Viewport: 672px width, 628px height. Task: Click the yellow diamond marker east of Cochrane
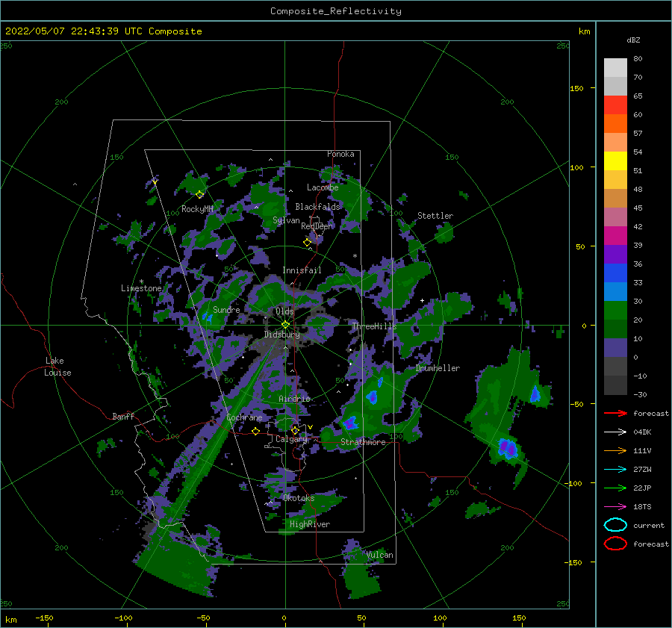(256, 431)
